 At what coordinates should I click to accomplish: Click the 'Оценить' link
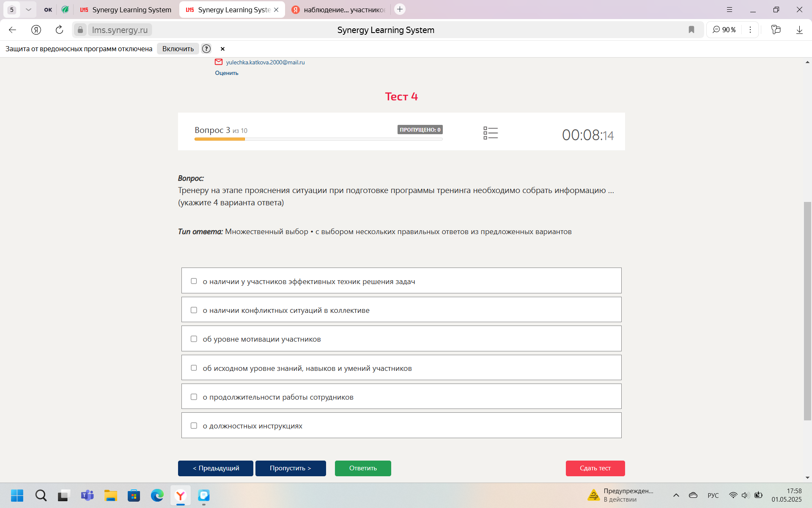point(227,73)
